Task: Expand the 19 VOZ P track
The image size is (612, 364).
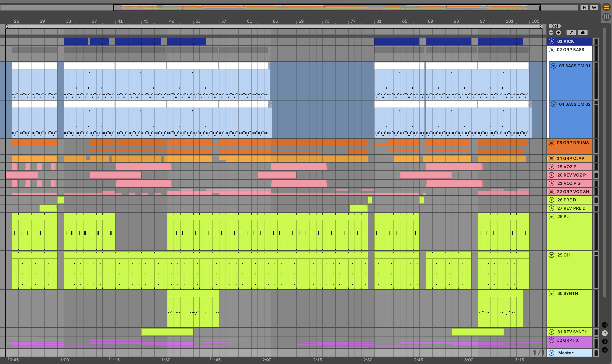Action: pos(551,167)
